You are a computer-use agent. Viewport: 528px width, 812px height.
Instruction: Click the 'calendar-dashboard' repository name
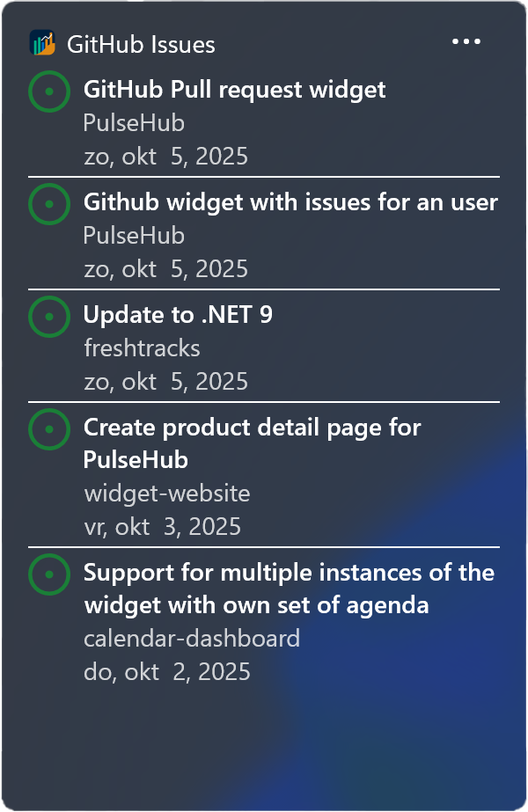[x=192, y=638]
